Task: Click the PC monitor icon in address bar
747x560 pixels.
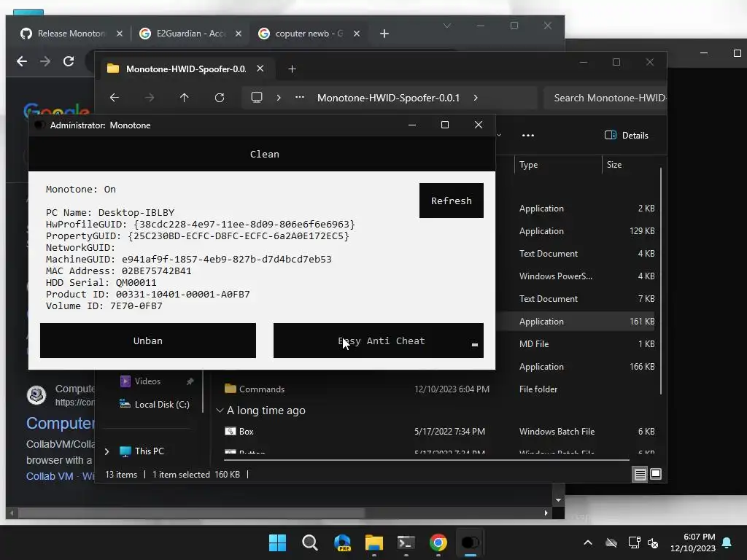Action: pos(257,98)
